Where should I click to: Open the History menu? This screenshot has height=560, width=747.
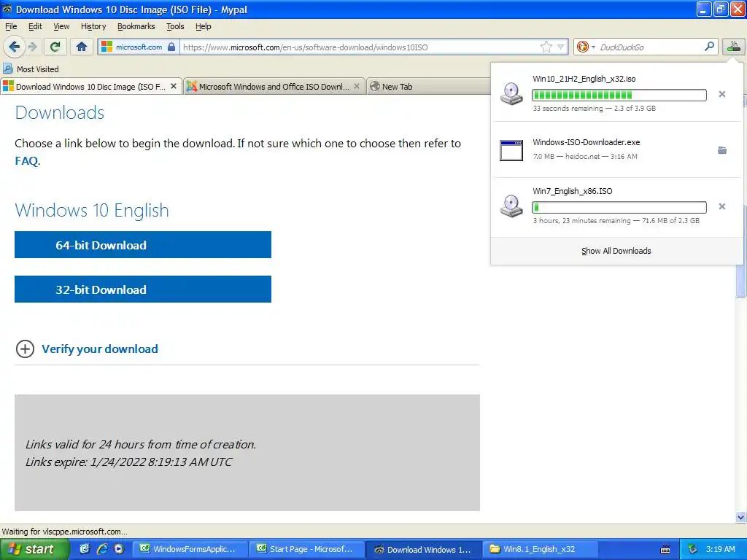pos(93,26)
